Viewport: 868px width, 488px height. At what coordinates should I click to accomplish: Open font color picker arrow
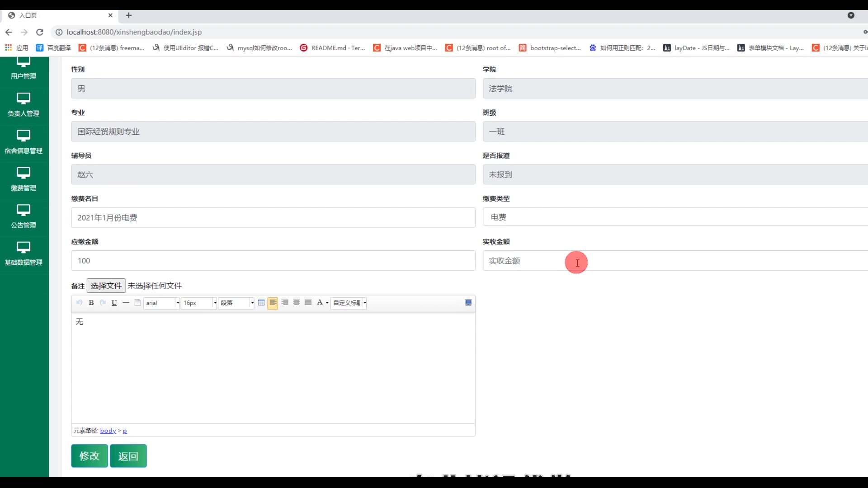click(327, 303)
